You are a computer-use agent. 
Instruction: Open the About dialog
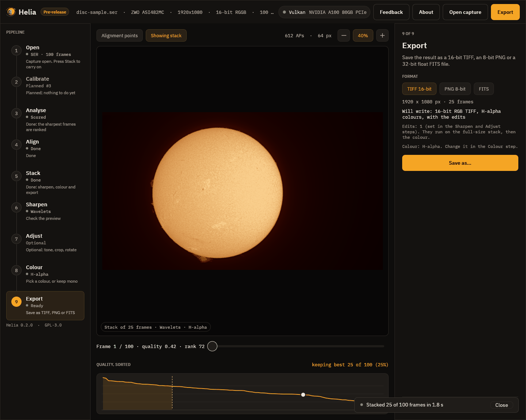click(426, 12)
